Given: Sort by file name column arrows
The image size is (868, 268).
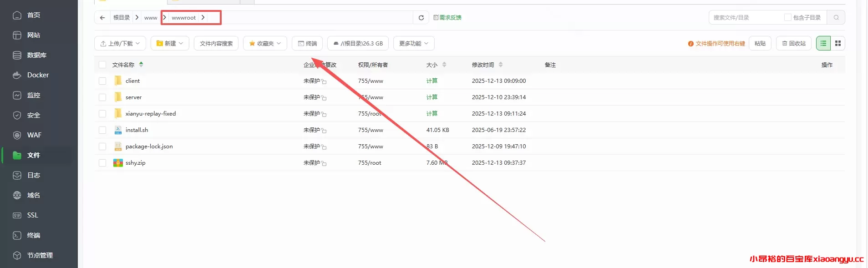Looking at the screenshot, I should coord(141,64).
